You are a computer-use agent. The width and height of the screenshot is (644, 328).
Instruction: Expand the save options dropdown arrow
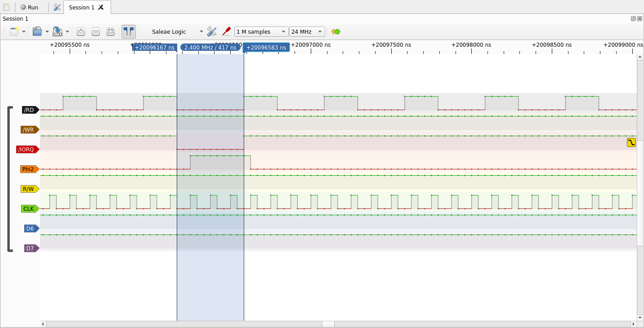pos(67,31)
